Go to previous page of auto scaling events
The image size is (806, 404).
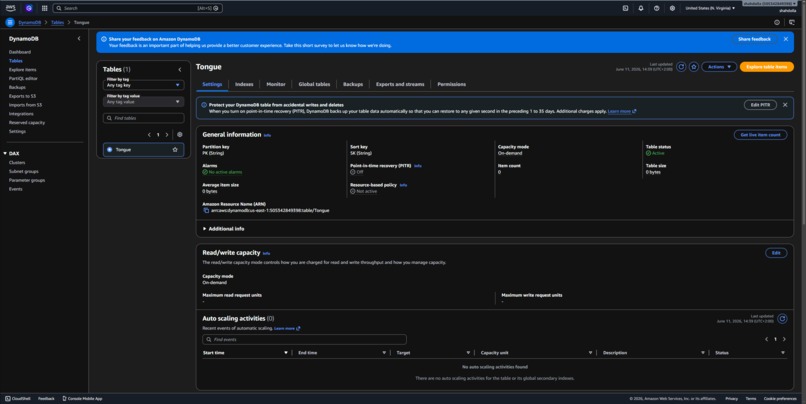(x=766, y=339)
